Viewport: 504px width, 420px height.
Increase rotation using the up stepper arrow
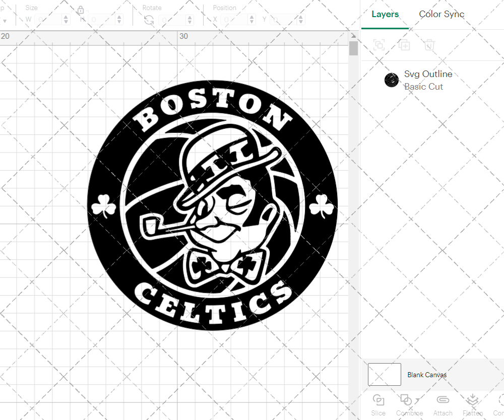[190, 17]
